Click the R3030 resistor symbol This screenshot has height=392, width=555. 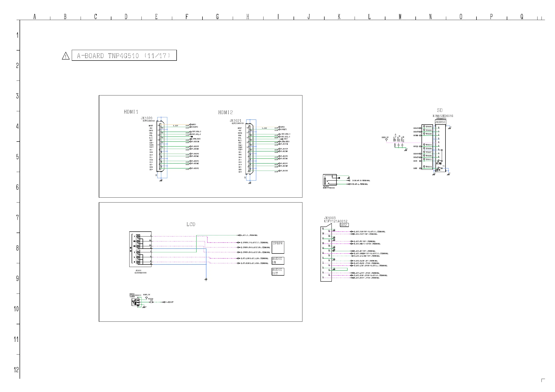point(151,302)
